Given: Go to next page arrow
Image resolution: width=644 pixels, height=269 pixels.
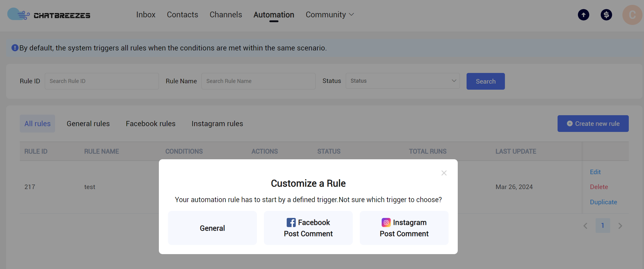Looking at the screenshot, I should (x=620, y=226).
